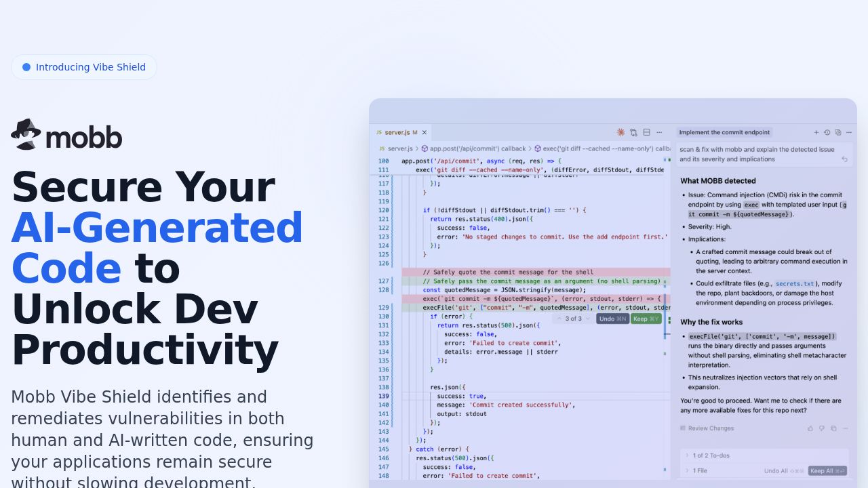Click the exec('git diff --cached') breadcrumb
868x488 pixels.
602,148
